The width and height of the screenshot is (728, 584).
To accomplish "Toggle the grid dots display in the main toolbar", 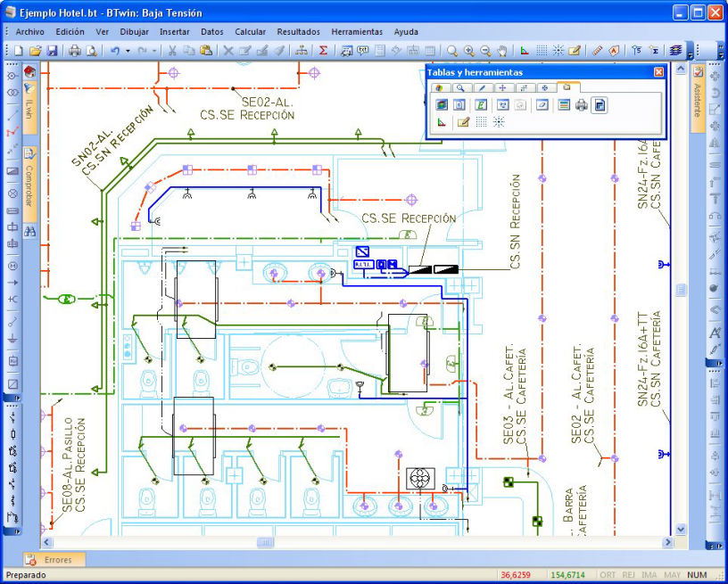I will [542, 51].
